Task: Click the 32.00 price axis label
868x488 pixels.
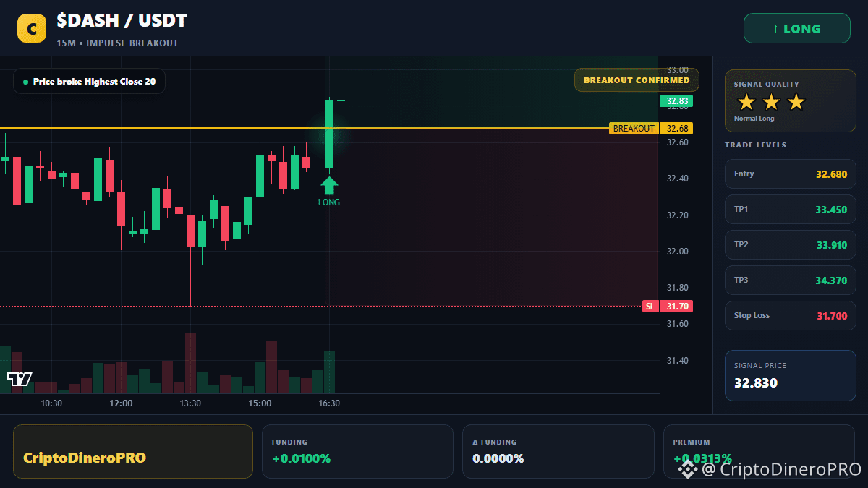Action: coord(677,252)
